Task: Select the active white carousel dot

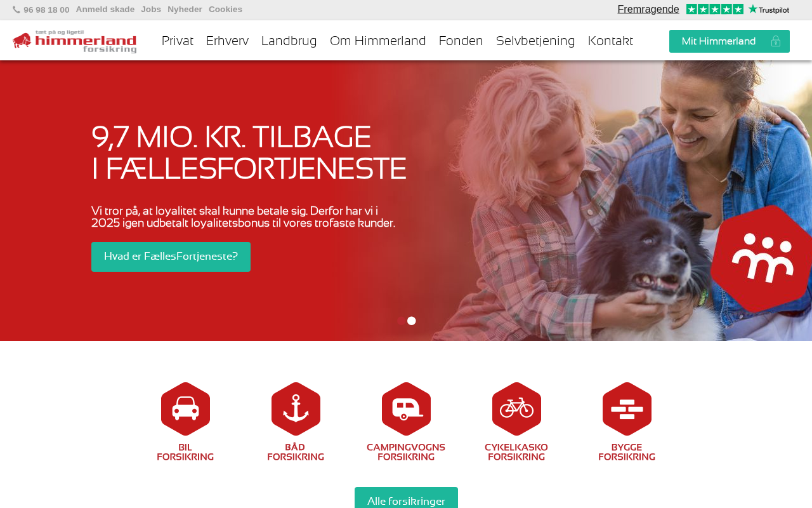Action: tap(412, 321)
